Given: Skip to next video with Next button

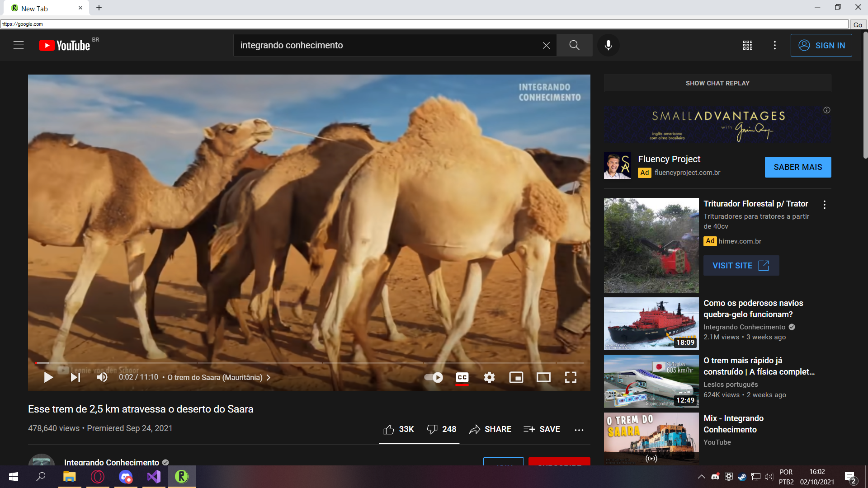Looking at the screenshot, I should click(x=75, y=377).
